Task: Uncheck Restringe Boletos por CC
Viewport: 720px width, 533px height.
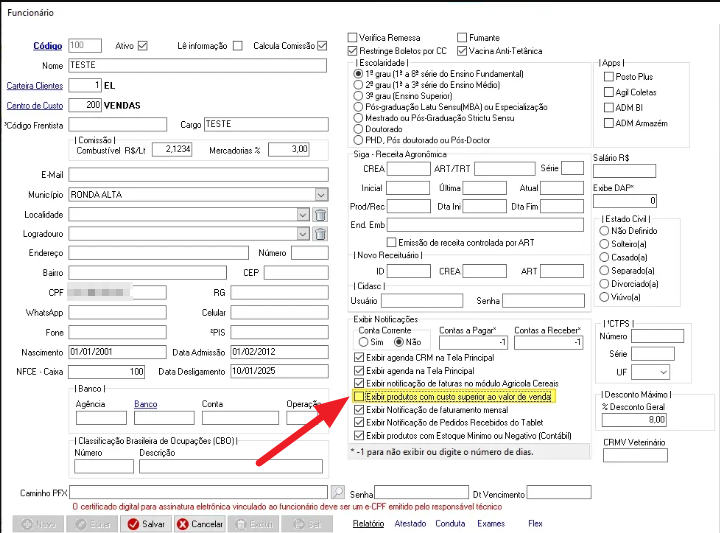Action: click(352, 50)
